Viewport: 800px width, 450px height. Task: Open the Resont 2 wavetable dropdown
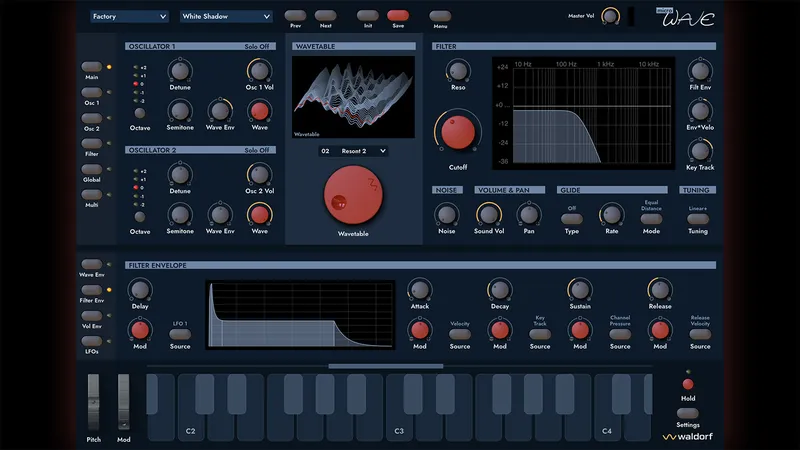[353, 151]
